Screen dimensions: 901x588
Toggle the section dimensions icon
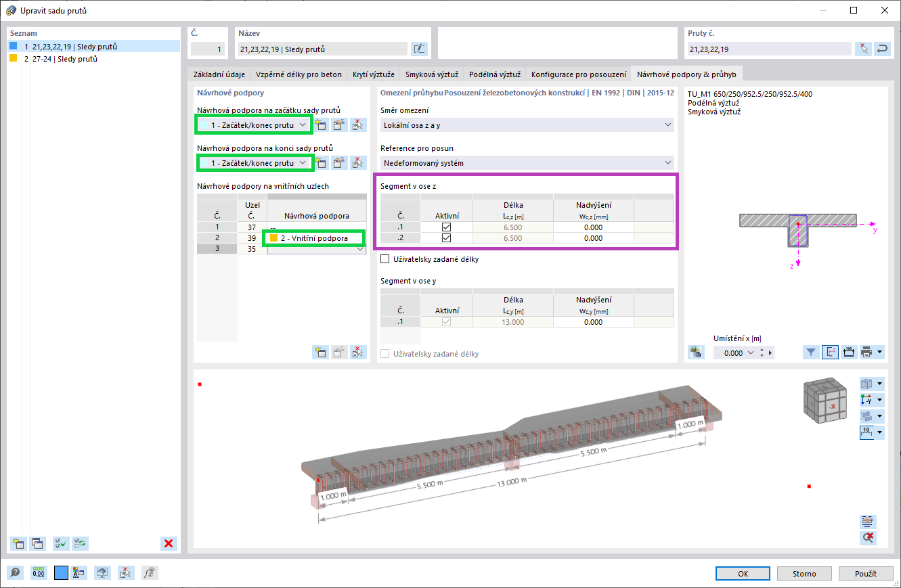pyautogui.click(x=848, y=352)
